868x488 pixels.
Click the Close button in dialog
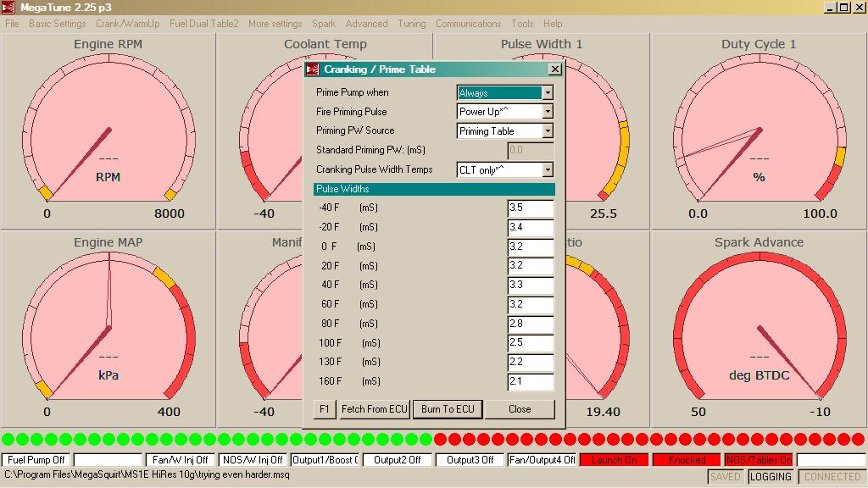pyautogui.click(x=520, y=409)
